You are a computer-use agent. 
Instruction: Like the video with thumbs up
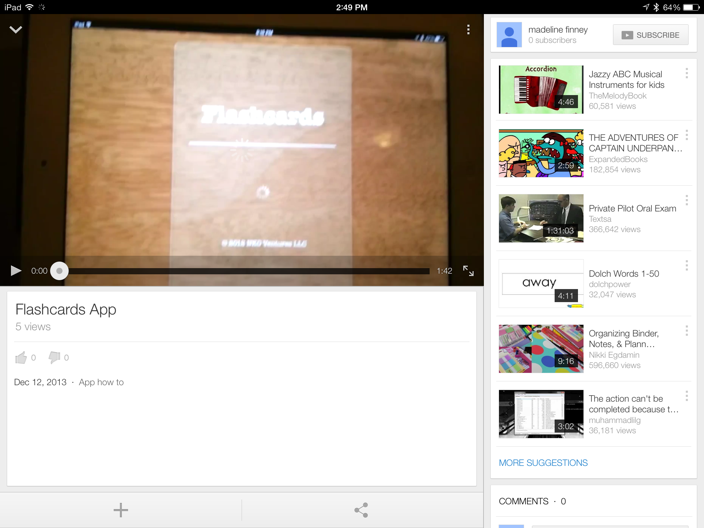point(21,357)
